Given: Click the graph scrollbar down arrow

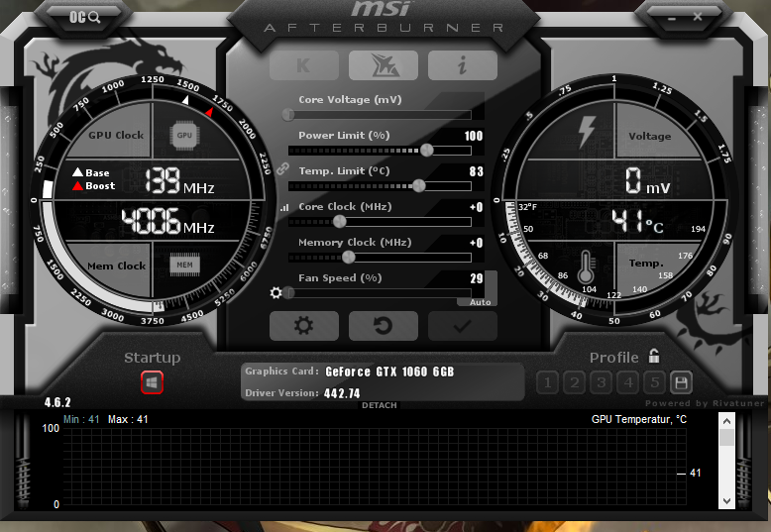Looking at the screenshot, I should 726,501.
